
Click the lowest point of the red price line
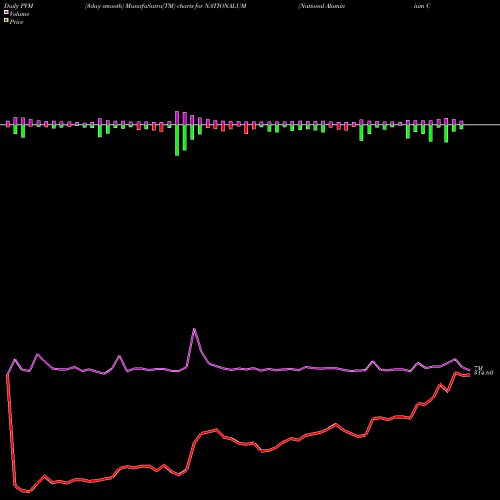pos(29,491)
